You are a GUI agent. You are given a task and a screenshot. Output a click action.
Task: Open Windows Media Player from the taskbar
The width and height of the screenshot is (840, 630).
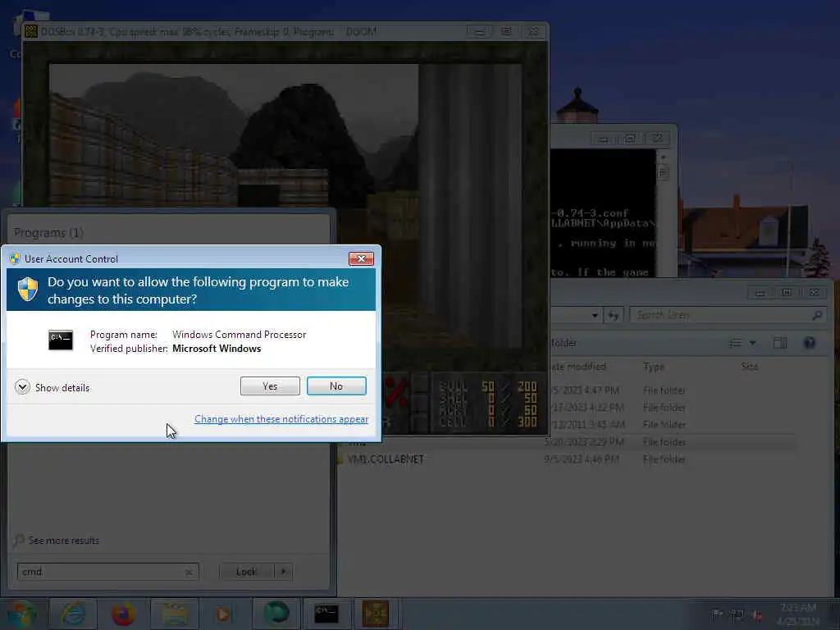pos(225,614)
